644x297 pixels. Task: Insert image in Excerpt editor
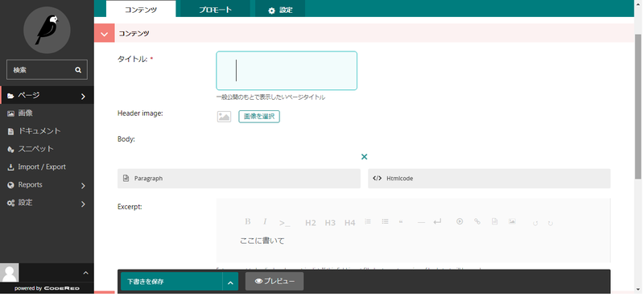coord(512,221)
